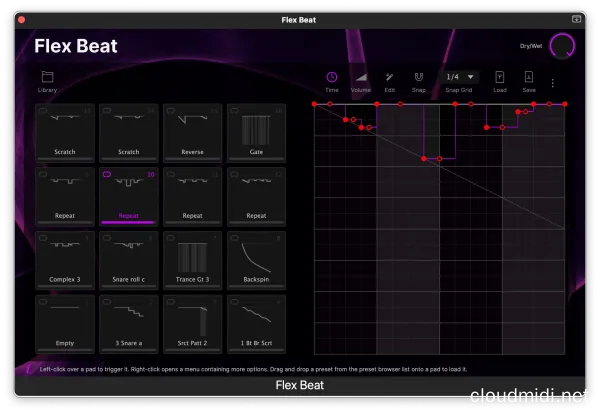
Task: Toggle loop icon on active Repeat pad 10
Action: tap(107, 174)
